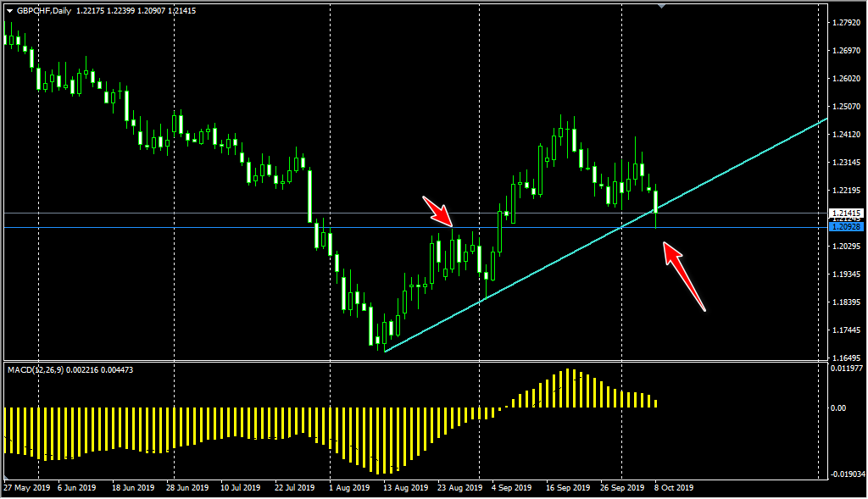Image resolution: width=868 pixels, height=499 pixels.
Task: Click the 1.26020 price axis value
Action: click(x=847, y=79)
